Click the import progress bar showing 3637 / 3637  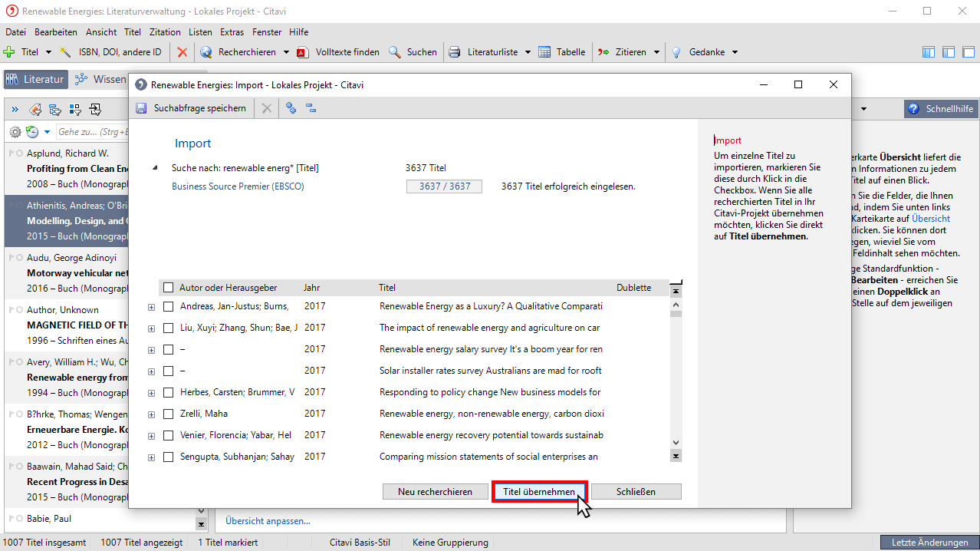click(444, 186)
